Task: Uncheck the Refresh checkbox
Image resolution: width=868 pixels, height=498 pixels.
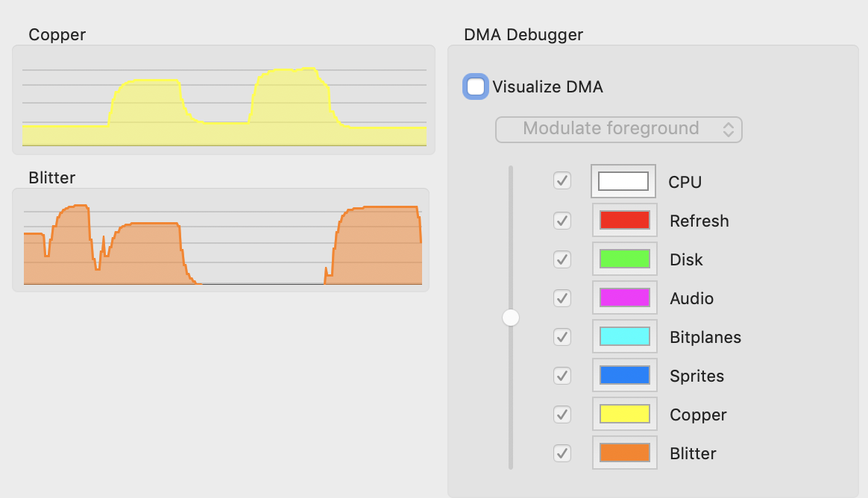Action: tap(562, 221)
